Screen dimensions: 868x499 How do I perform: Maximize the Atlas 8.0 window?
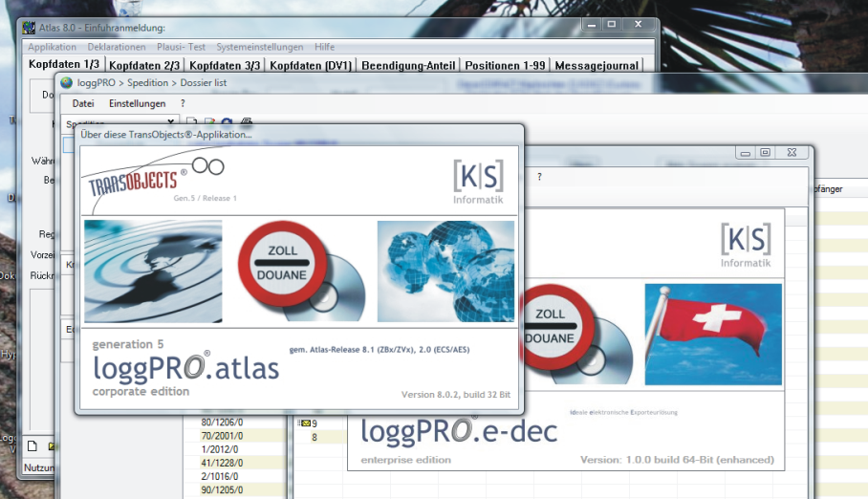click(x=612, y=24)
